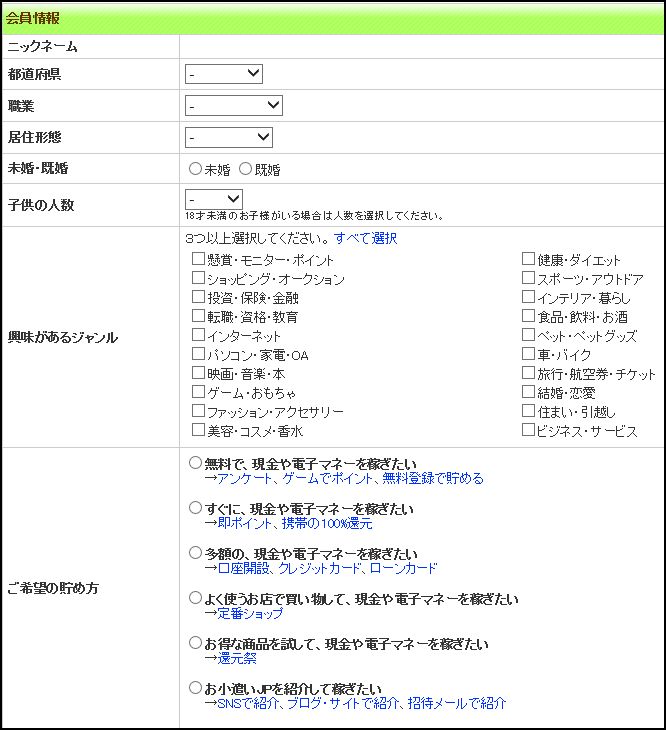Check ファッション・アクセサリー checkbox
Viewport: 666px width, 730px height.
(x=198, y=411)
